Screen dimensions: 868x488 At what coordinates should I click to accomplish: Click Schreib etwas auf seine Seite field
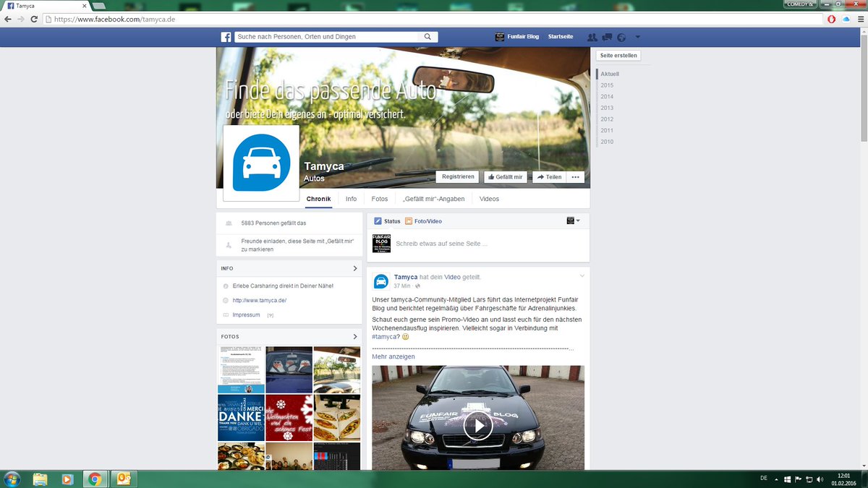coord(441,244)
